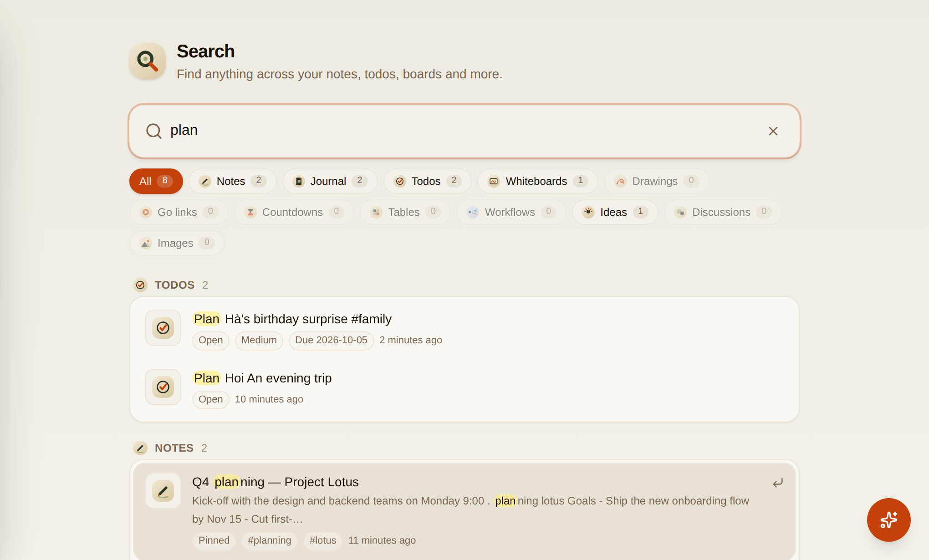Click the Search magnifier logo icon
The width and height of the screenshot is (929, 560).
tap(148, 61)
